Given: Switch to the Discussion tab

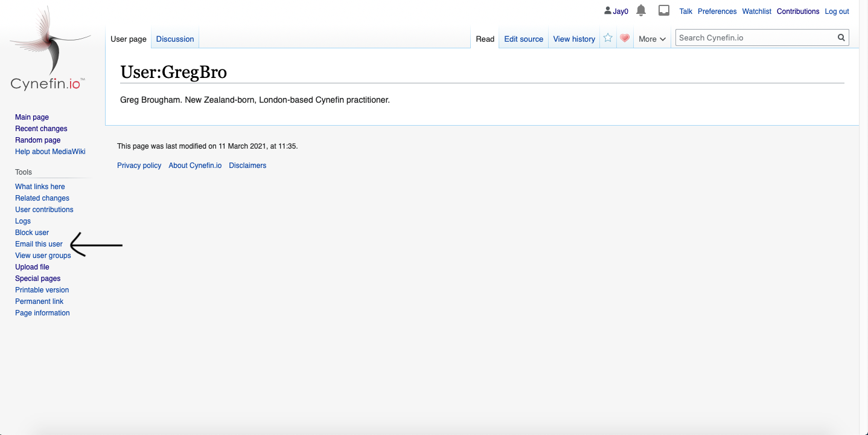Looking at the screenshot, I should coord(175,39).
